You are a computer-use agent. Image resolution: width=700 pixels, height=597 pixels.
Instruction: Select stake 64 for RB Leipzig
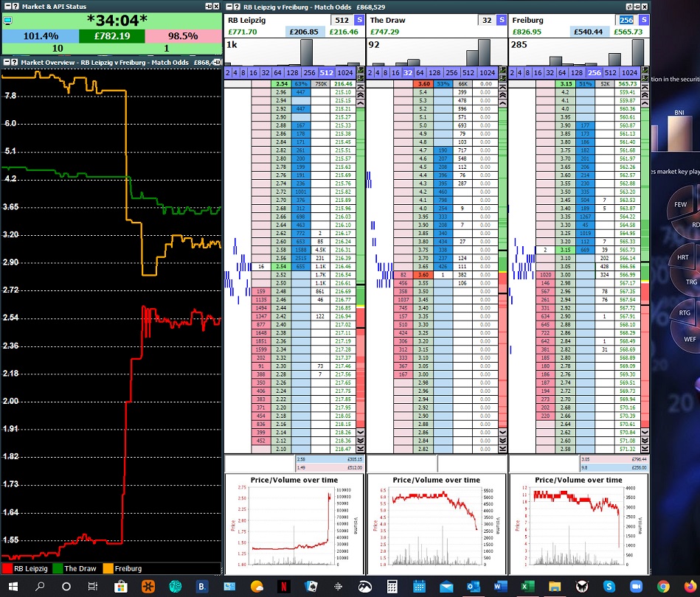tap(277, 73)
